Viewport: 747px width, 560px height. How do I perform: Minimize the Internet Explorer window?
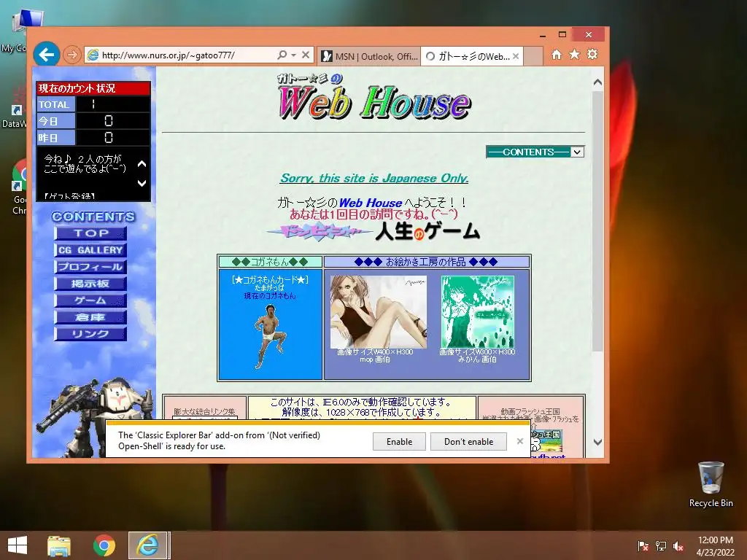click(x=543, y=35)
